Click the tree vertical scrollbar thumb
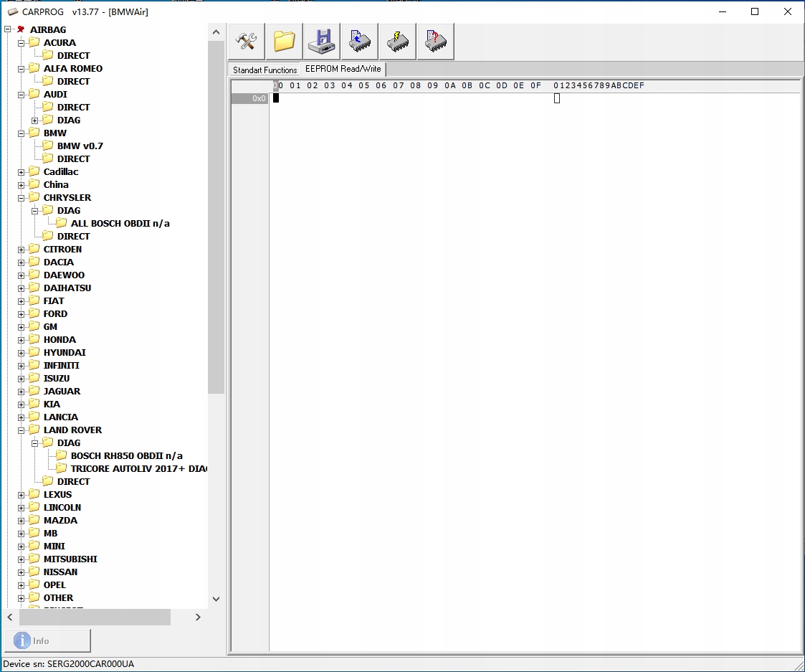This screenshot has width=805, height=672. point(216,217)
